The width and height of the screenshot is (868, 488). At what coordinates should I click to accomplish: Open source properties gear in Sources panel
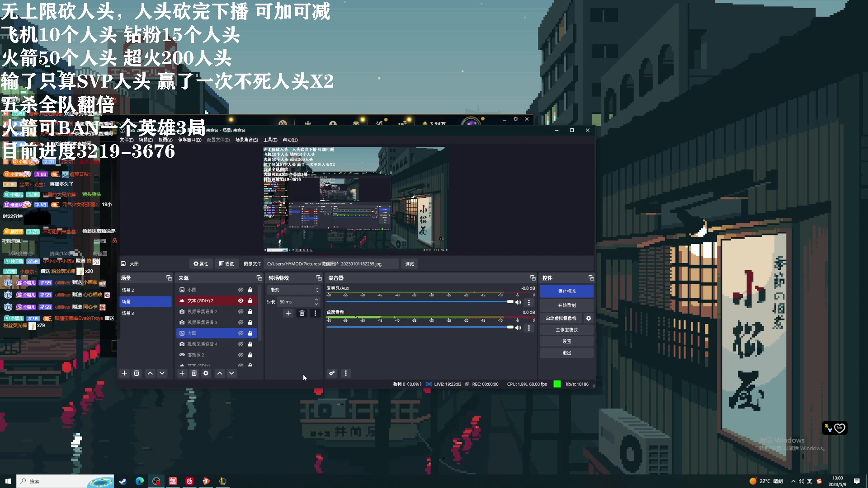point(206,373)
